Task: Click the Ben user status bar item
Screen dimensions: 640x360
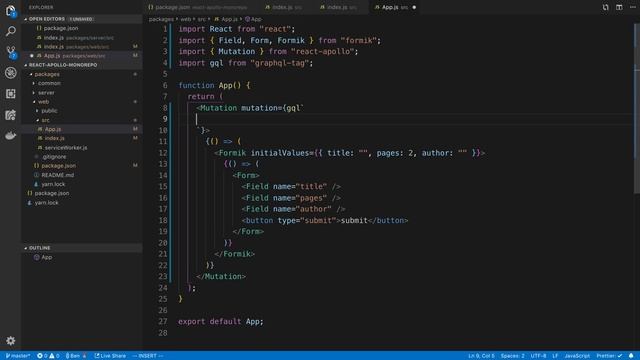Action: click(x=76, y=356)
